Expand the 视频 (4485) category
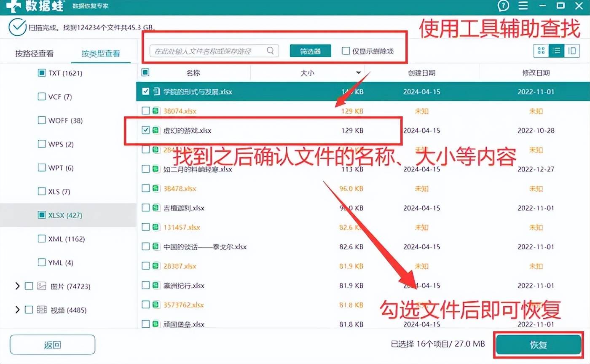This screenshot has height=364, width=590. coord(17,310)
